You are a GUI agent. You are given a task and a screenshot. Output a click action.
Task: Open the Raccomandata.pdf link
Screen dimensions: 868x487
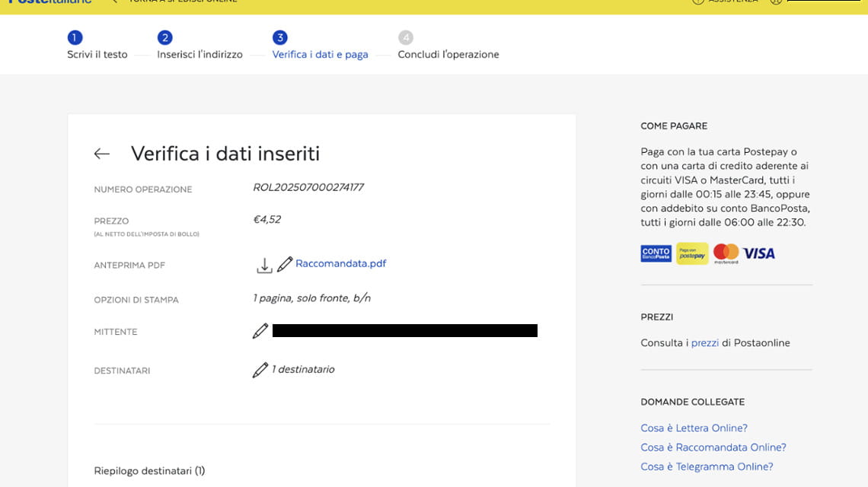coord(341,263)
